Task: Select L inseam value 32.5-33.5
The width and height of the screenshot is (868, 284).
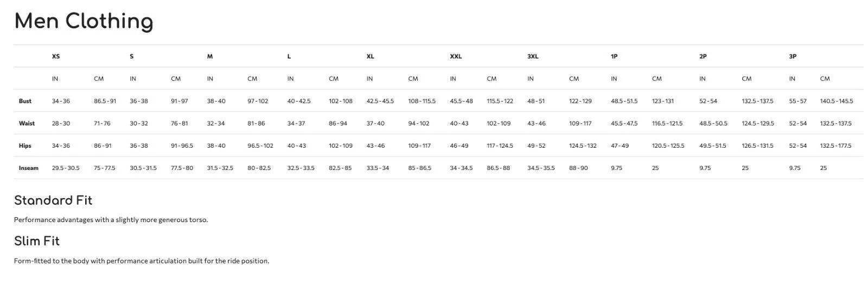Action: point(301,168)
